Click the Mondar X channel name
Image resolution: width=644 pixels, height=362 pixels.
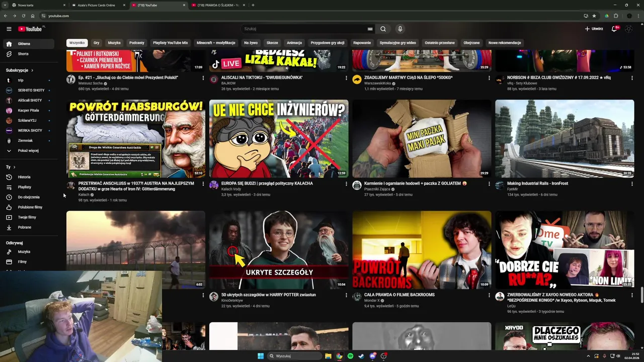click(x=372, y=301)
